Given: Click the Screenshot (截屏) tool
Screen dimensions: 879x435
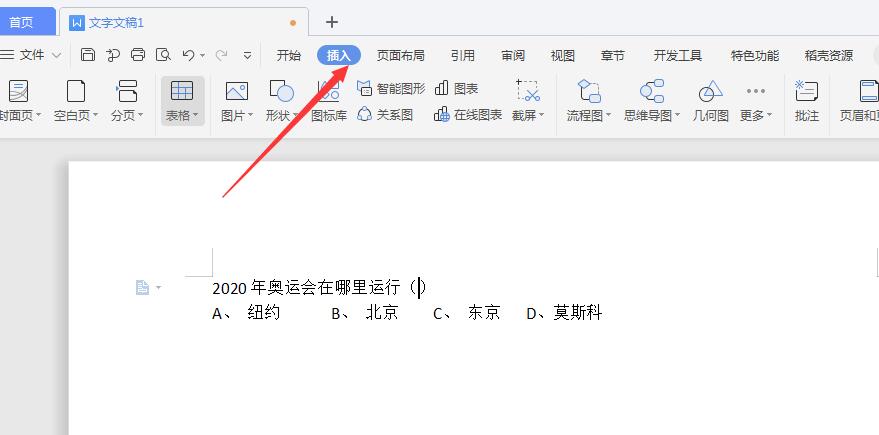Looking at the screenshot, I should (x=528, y=100).
